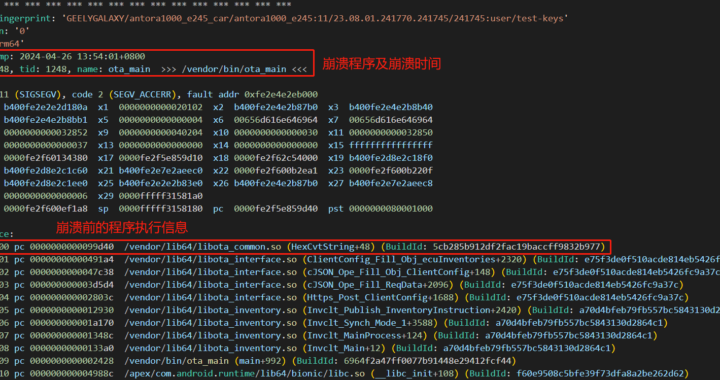Image resolution: width=720 pixels, height=380 pixels.
Task: Click x25 register value b400fe2e2e2b83e0
Action: pyautogui.click(x=160, y=184)
